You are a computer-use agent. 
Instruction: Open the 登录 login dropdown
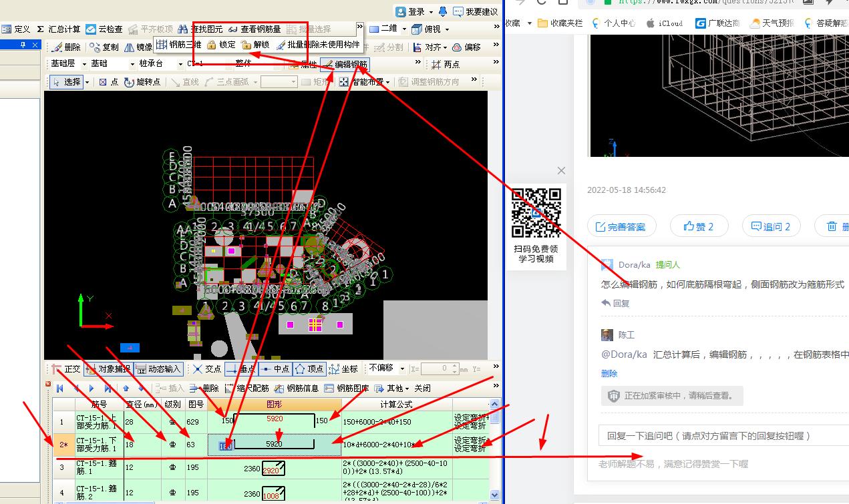[x=431, y=11]
